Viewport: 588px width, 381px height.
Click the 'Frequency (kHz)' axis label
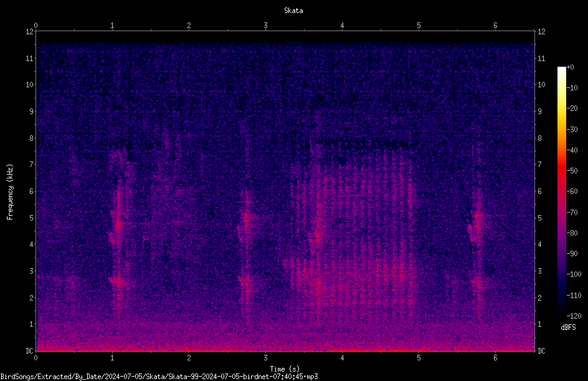(x=10, y=192)
